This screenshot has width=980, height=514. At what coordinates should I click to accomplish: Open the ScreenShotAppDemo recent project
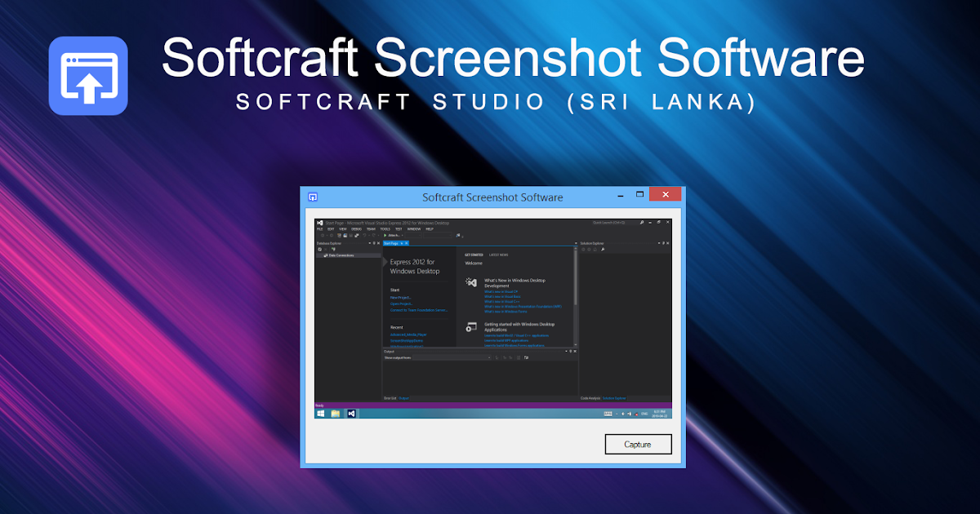407,340
